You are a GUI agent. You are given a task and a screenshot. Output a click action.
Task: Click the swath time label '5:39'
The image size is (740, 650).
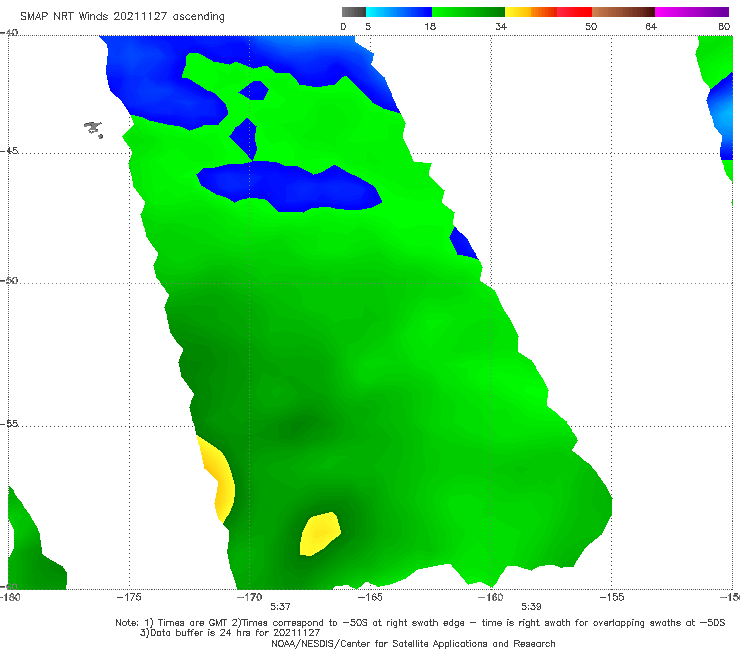[x=531, y=607]
